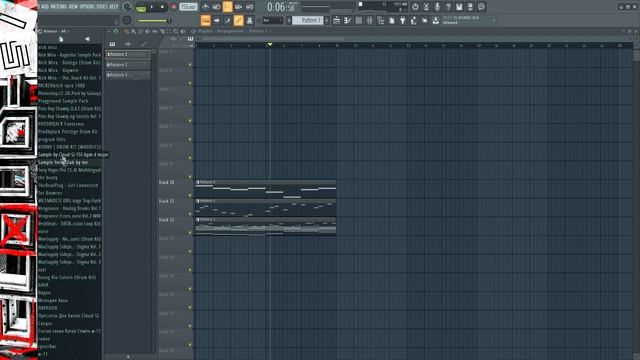640x360 pixels.
Task: Toggle the highlighted recording countdown icon
Action: pyautogui.click(x=227, y=7)
